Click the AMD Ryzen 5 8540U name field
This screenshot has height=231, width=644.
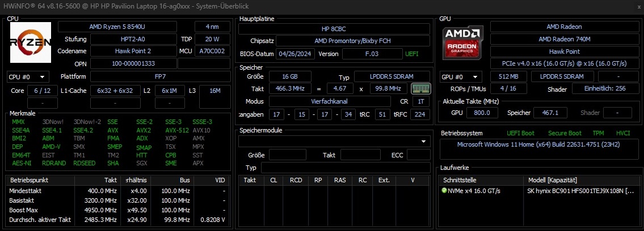coord(117,27)
